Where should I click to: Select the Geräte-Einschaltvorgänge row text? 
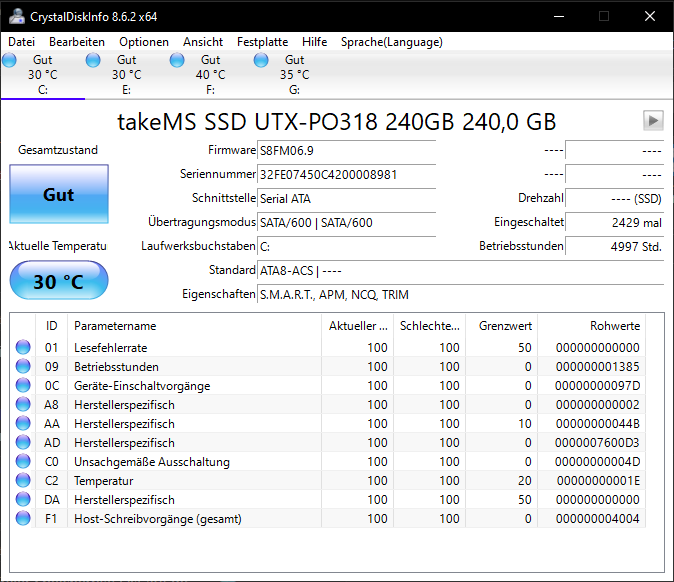(x=142, y=386)
